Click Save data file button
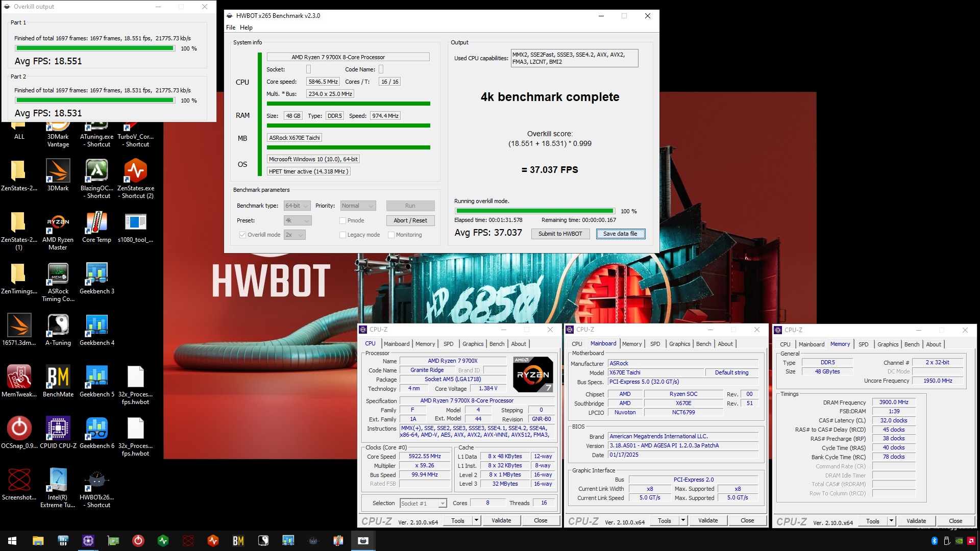This screenshot has height=551, width=980. coord(620,234)
